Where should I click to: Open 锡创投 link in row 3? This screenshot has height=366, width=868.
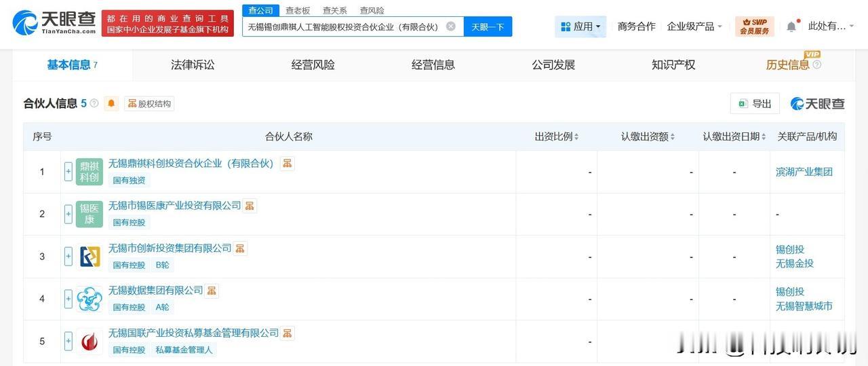coord(789,249)
